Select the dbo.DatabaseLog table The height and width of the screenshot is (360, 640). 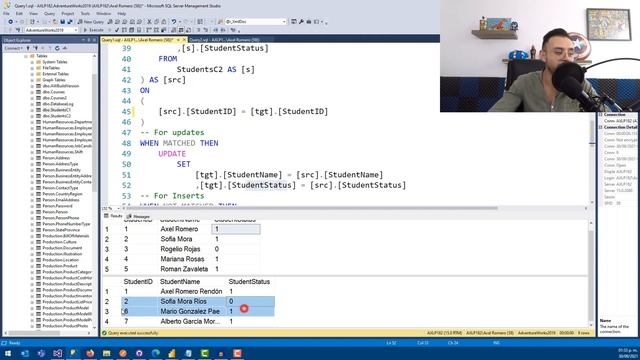click(x=58, y=104)
